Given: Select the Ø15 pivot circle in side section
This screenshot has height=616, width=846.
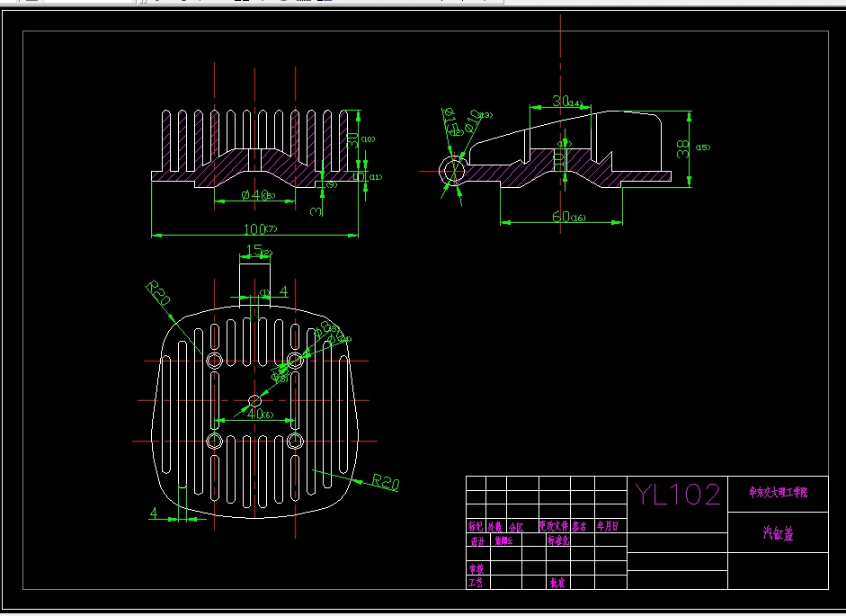Looking at the screenshot, I should [x=454, y=171].
